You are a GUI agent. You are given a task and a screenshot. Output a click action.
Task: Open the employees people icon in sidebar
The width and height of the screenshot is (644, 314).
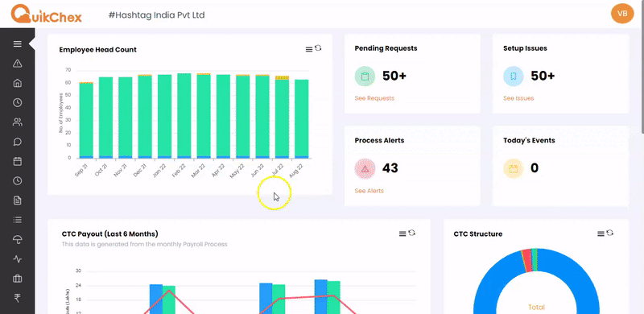(17, 122)
